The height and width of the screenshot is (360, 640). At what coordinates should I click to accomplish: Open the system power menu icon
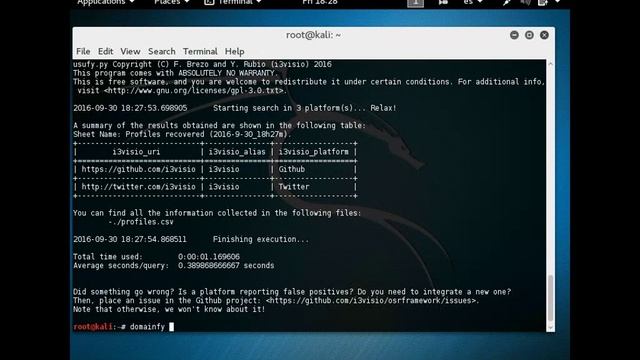(x=548, y=2)
